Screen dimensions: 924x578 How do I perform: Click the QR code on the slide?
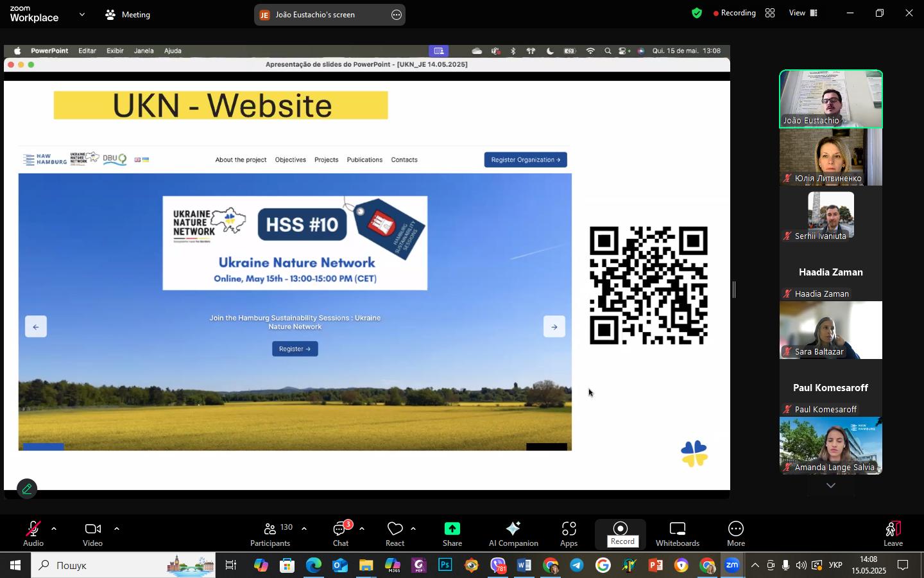coord(649,286)
